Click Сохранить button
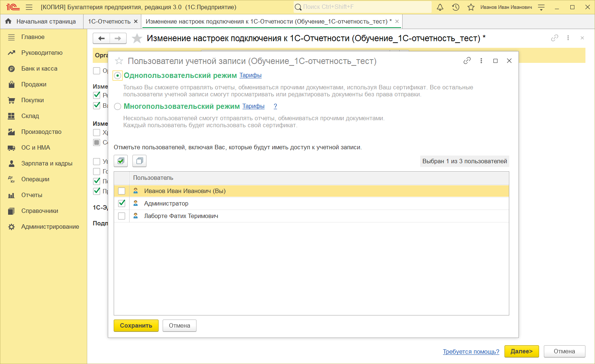Image resolution: width=595 pixels, height=364 pixels. coord(136,325)
